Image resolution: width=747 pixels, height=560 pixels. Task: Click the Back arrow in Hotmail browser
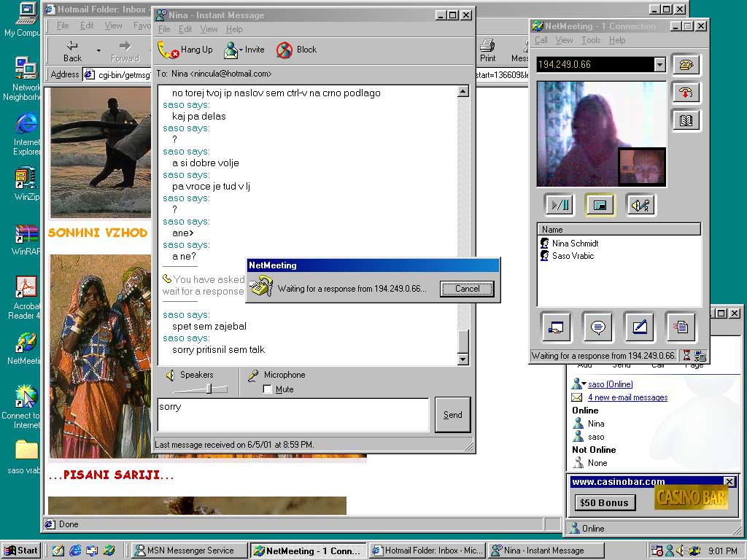pos(72,51)
